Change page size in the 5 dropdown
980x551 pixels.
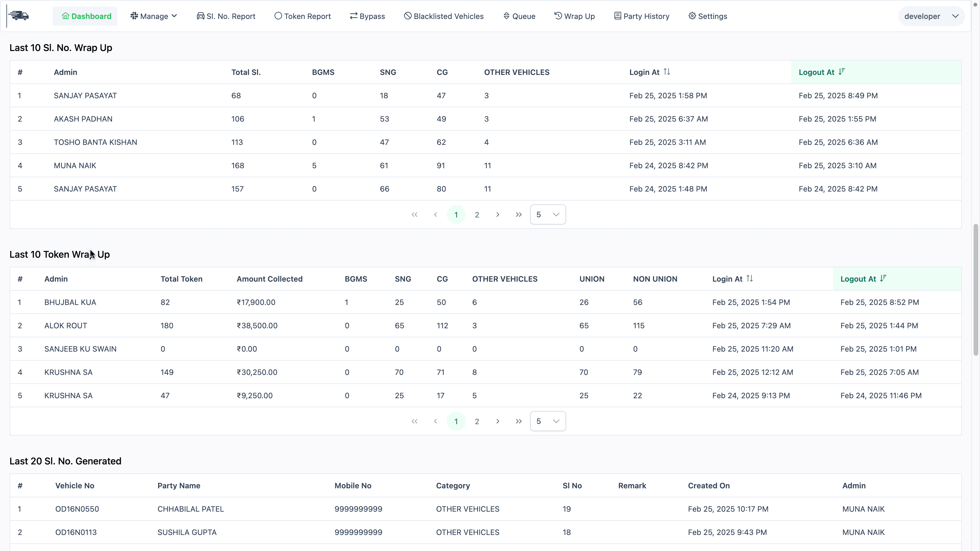548,214
